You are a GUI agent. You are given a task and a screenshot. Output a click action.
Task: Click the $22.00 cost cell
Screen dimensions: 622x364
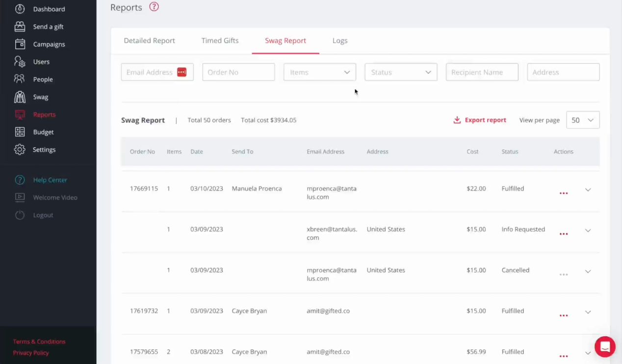(476, 188)
